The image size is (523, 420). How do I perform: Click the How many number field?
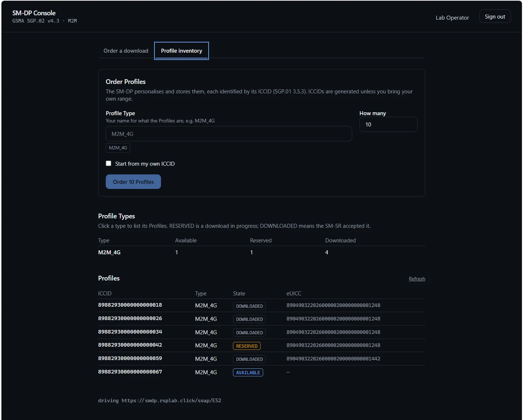[x=388, y=124]
